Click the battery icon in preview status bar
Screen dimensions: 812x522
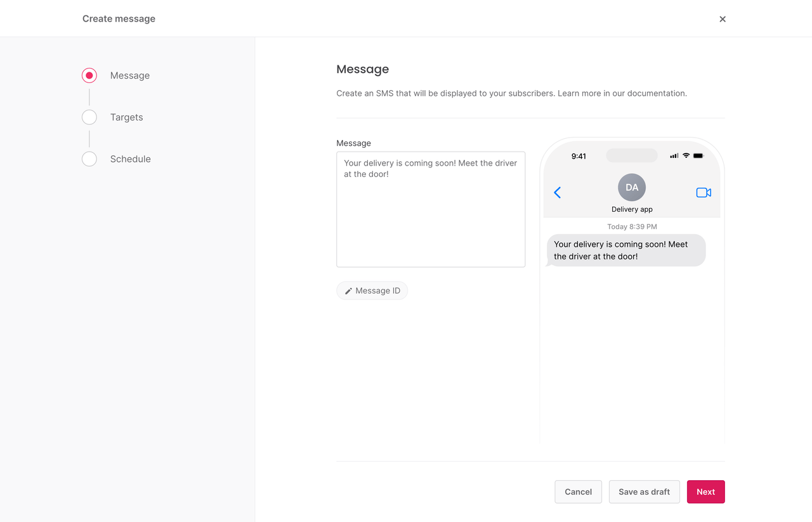[698, 155]
